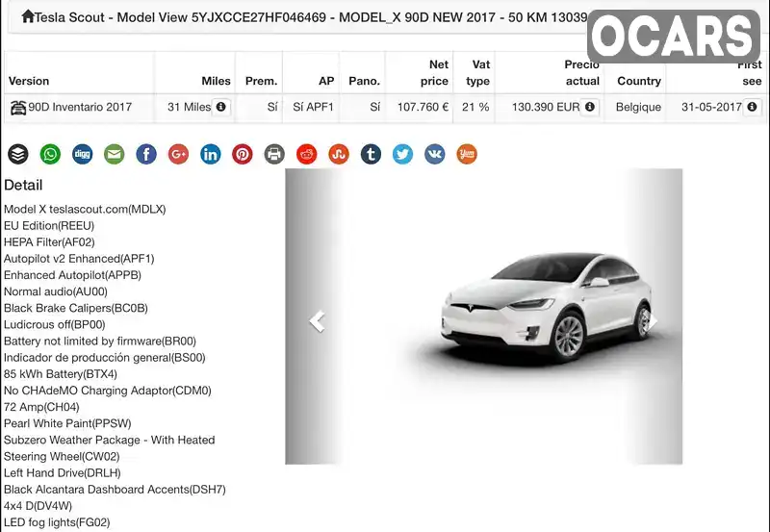The image size is (770, 532).
Task: Click the car icon beside 90D Inventario 2017
Action: pos(18,108)
